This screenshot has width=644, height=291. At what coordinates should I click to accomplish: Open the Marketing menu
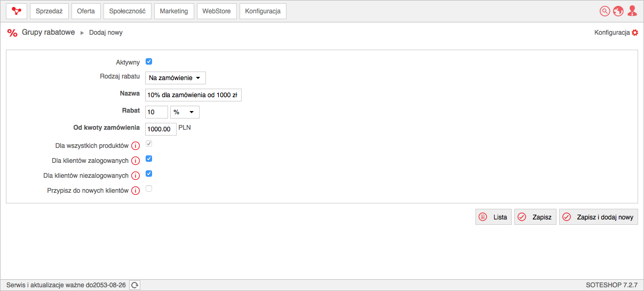174,11
